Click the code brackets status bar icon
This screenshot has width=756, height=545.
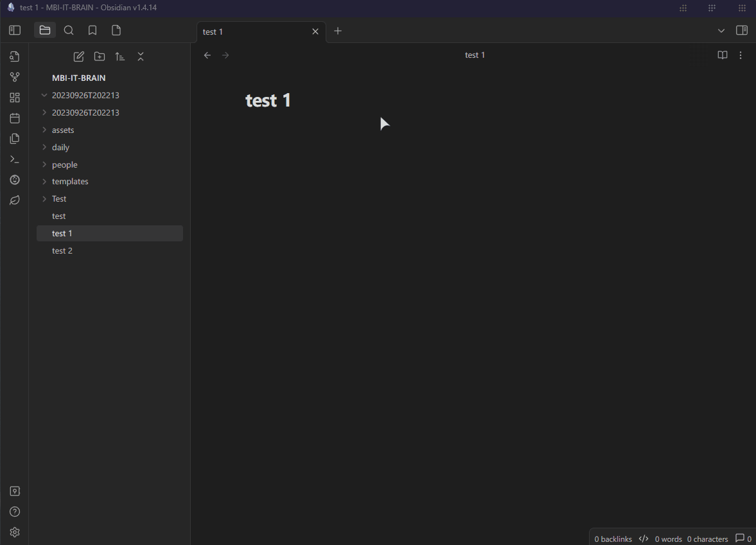pos(644,539)
